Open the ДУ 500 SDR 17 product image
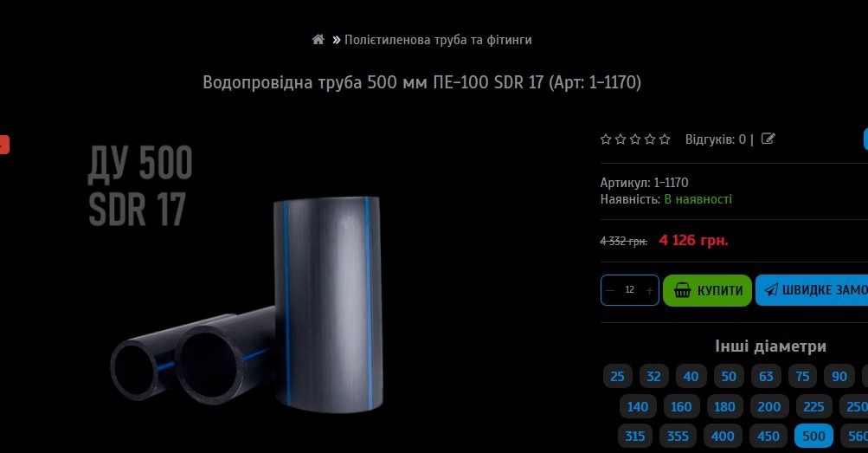Screen dimensions: 868x453 247,277
